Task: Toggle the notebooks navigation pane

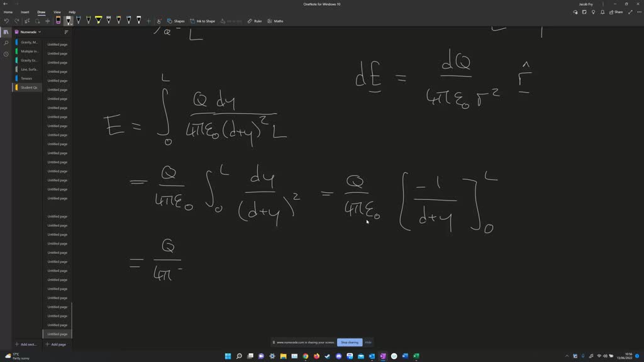Action: click(x=6, y=32)
